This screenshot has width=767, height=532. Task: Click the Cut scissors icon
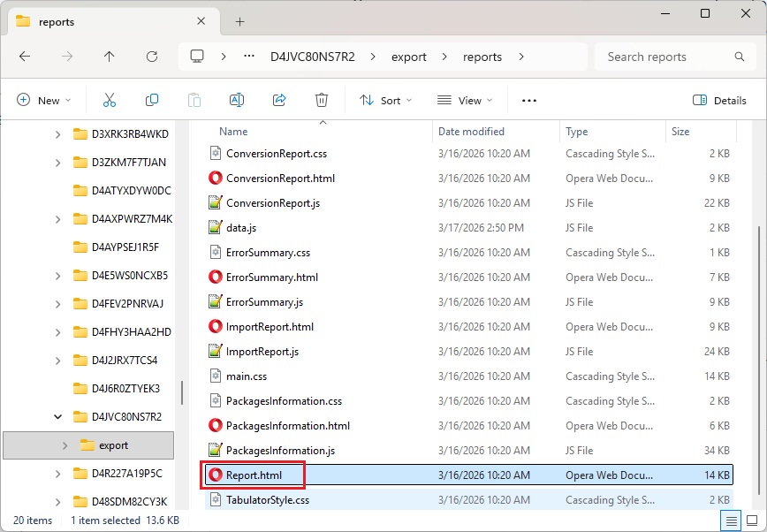(x=110, y=101)
